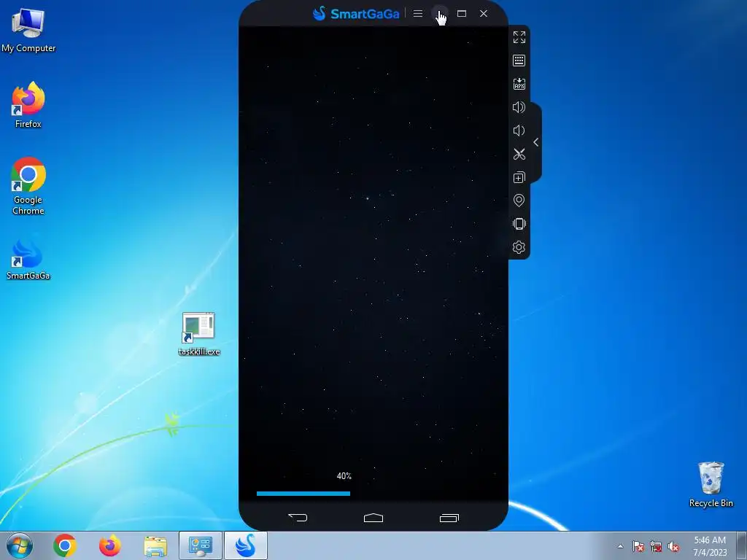
Task: Open the location pin tool
Action: [x=519, y=201]
